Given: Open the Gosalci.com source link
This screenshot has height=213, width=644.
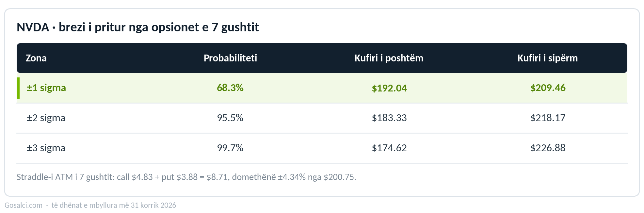Looking at the screenshot, I should coord(24,205).
